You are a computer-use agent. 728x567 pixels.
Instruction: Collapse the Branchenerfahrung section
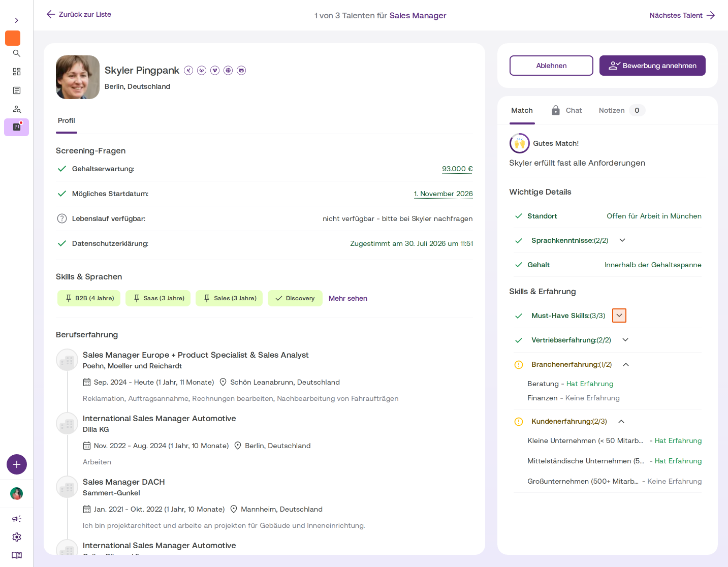click(626, 364)
